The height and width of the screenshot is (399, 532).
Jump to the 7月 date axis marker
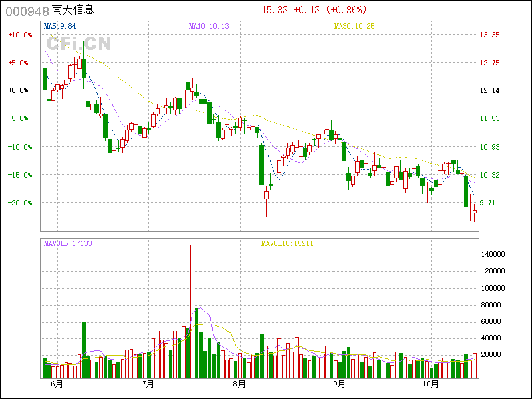pyautogui.click(x=148, y=384)
